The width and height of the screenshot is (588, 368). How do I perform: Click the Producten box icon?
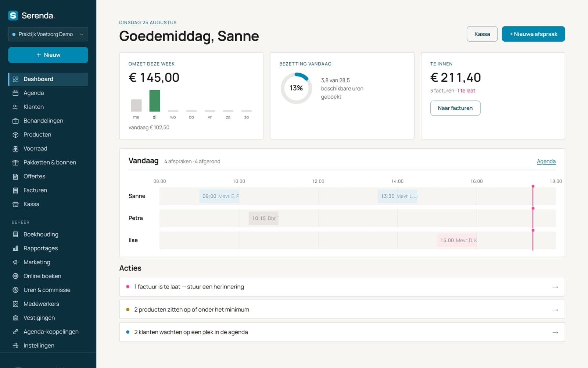tap(15, 135)
